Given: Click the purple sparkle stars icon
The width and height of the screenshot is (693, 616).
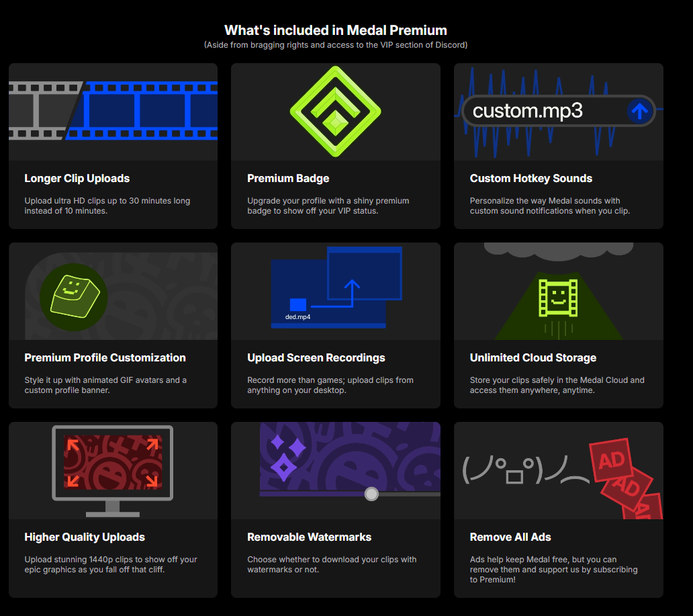Looking at the screenshot, I should tap(287, 457).
